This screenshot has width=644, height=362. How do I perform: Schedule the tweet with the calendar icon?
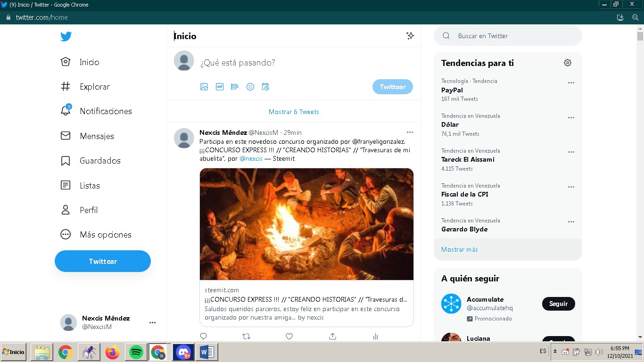coord(265,87)
